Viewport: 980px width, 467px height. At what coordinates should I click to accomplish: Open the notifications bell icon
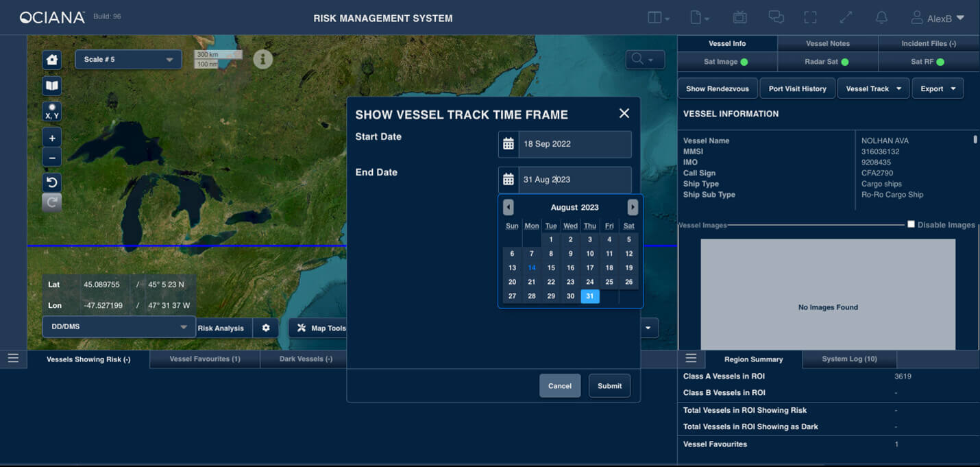click(882, 18)
